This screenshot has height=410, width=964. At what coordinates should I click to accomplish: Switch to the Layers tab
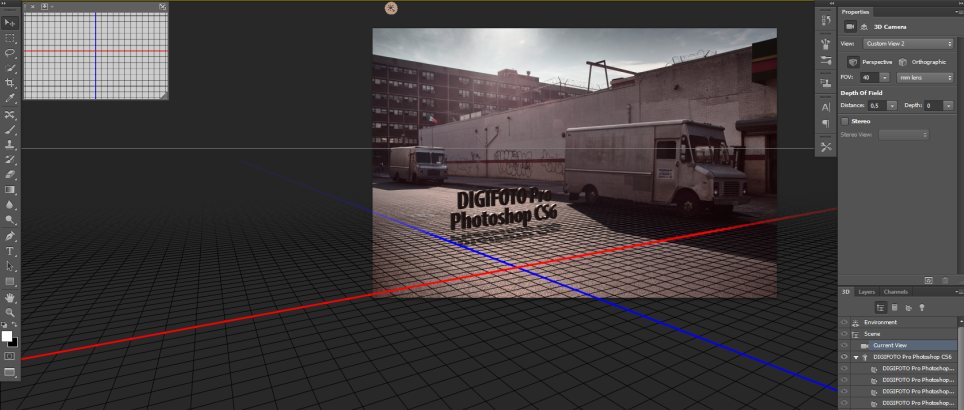866,292
